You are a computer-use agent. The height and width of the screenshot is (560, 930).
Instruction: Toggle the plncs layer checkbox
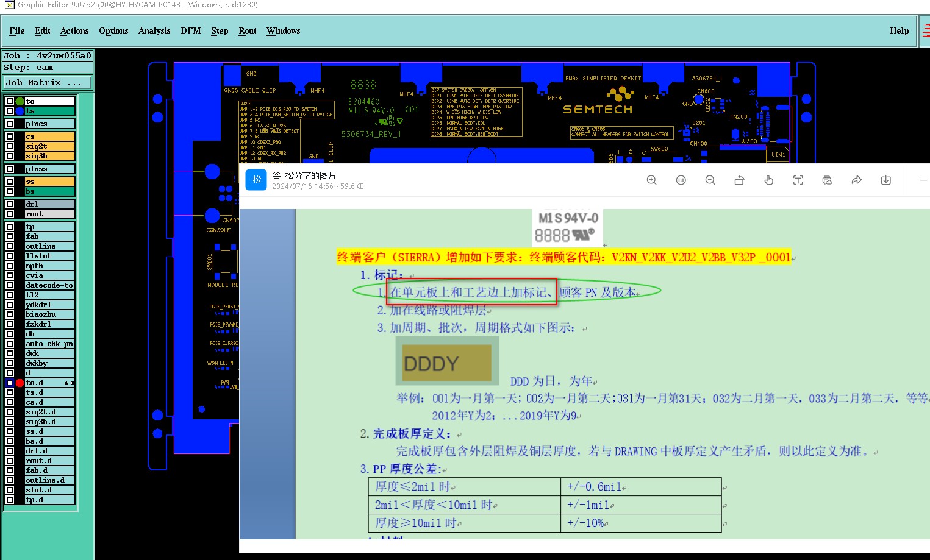[10, 124]
